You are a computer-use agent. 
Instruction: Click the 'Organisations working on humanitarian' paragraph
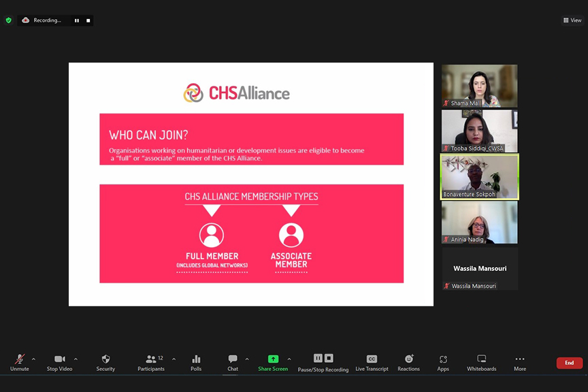pos(237,154)
